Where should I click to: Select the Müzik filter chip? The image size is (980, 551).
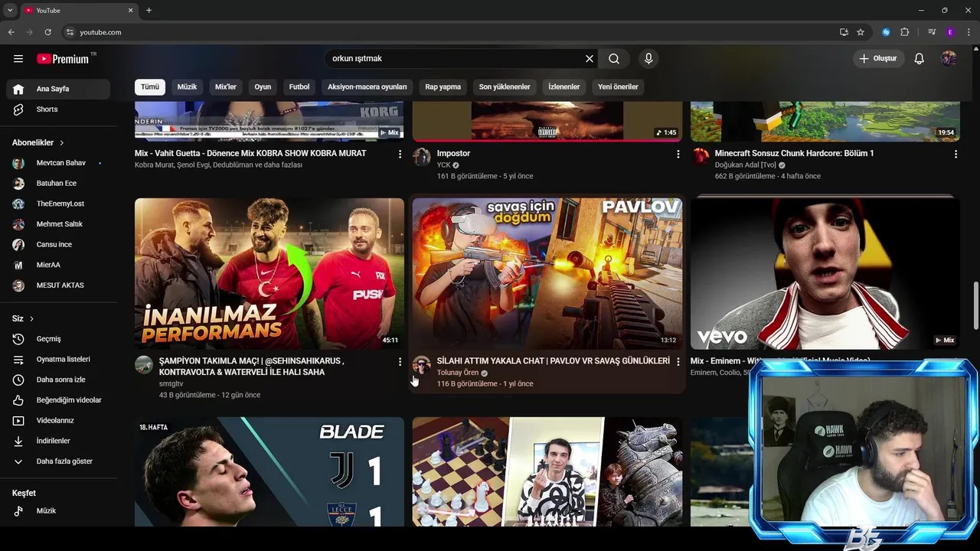coord(187,86)
